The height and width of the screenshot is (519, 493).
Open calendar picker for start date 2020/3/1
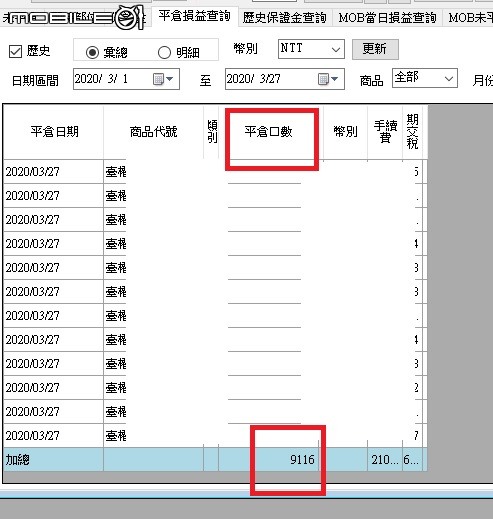point(163,79)
